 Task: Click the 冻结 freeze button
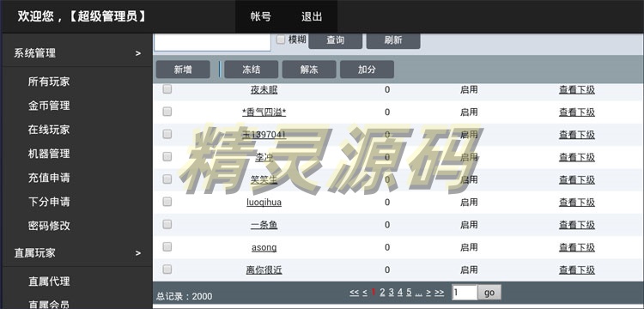(x=251, y=70)
